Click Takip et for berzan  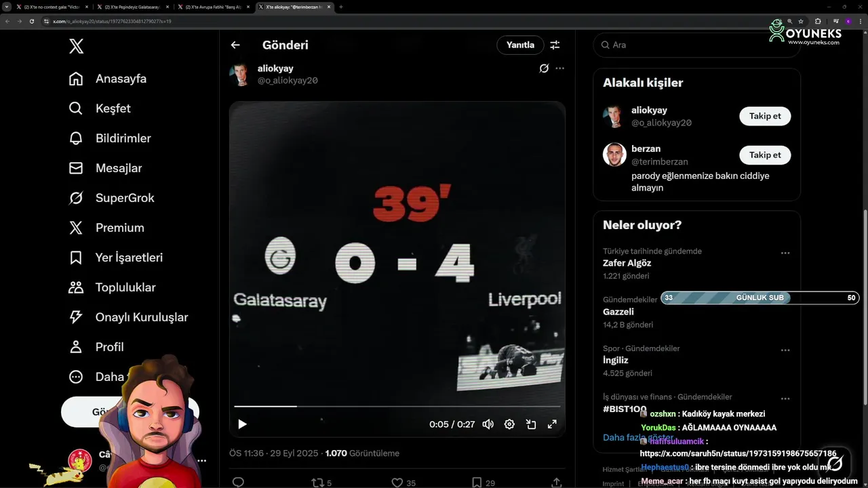pyautogui.click(x=765, y=155)
